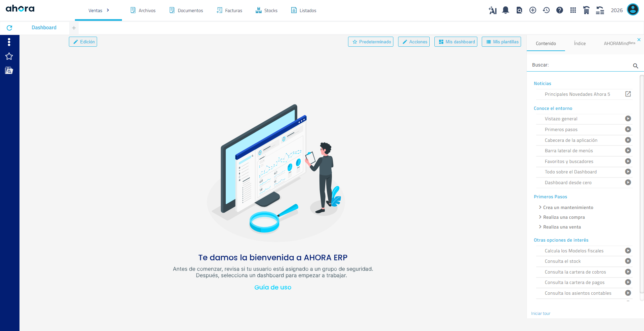Play the Consulta el stock video

[x=628, y=261]
